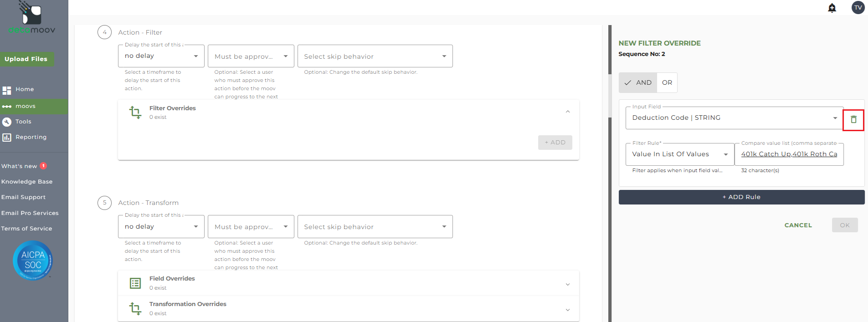
Task: Open the TV user avatar menu
Action: pyautogui.click(x=858, y=7)
